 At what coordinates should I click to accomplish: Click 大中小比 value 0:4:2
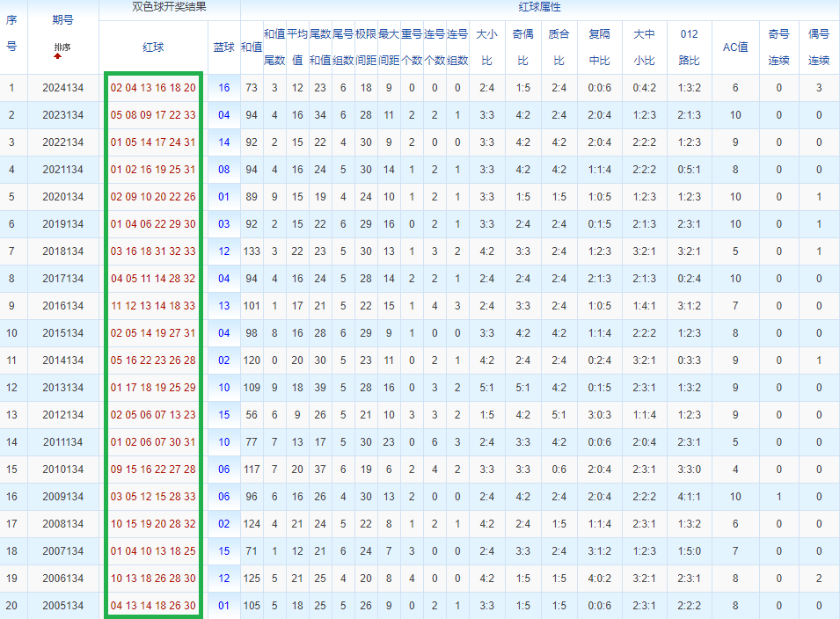click(x=644, y=88)
